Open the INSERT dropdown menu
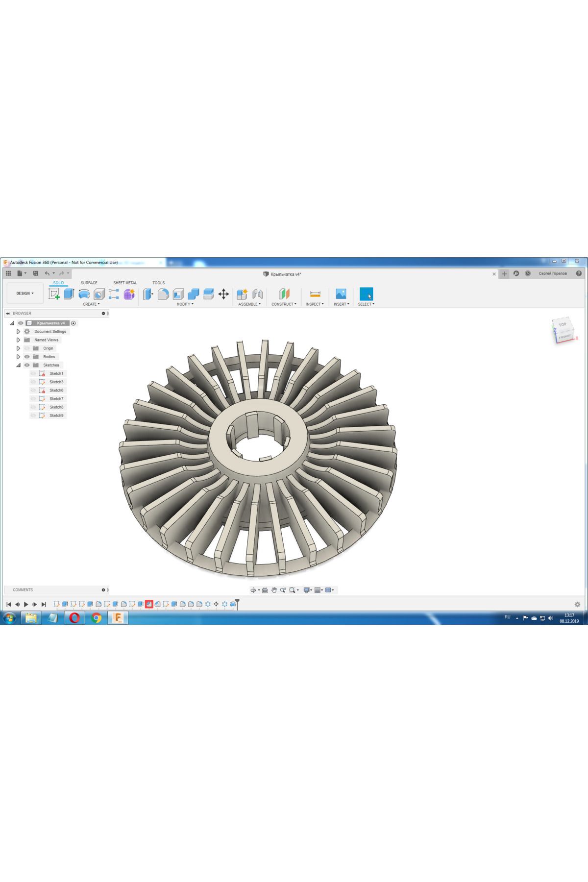The height and width of the screenshot is (882, 588). point(341,304)
